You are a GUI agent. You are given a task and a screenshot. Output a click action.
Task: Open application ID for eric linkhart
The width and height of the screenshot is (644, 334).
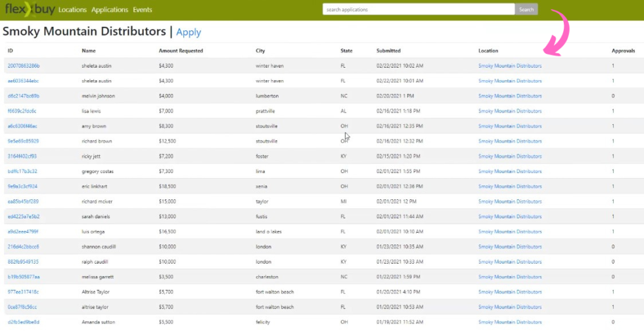point(22,186)
